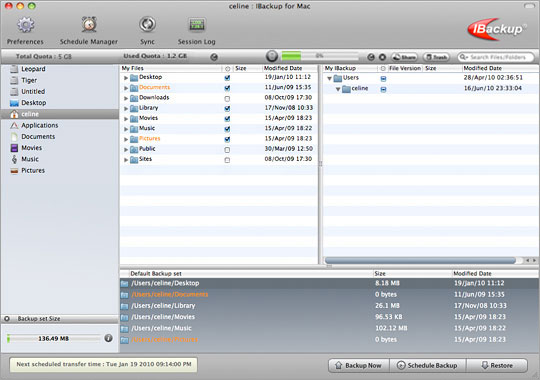The height and width of the screenshot is (380, 540).
Task: Click the My IBackup column header
Action: coord(351,68)
